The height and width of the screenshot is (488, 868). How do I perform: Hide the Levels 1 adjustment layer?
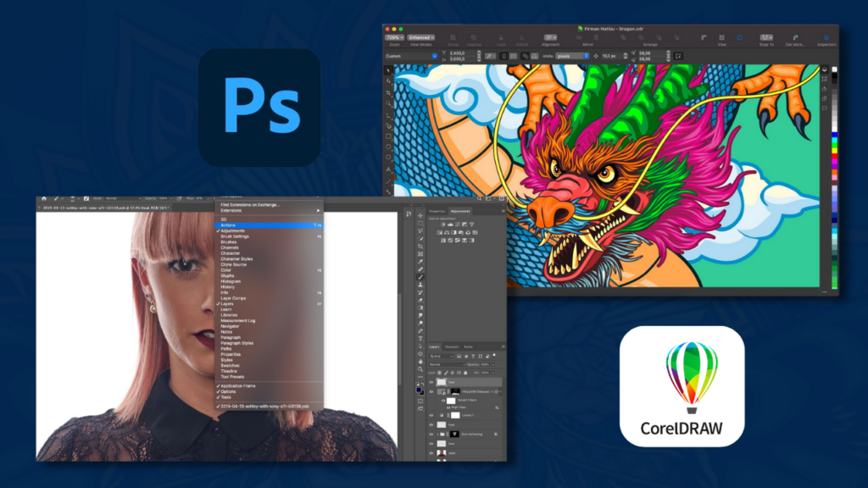(431, 415)
